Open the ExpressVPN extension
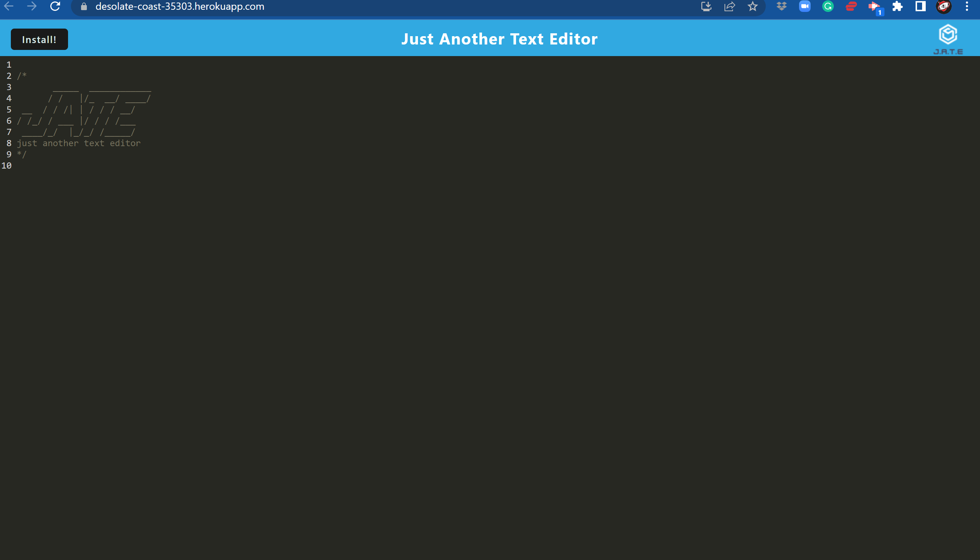Image resolution: width=980 pixels, height=560 pixels. [x=851, y=6]
